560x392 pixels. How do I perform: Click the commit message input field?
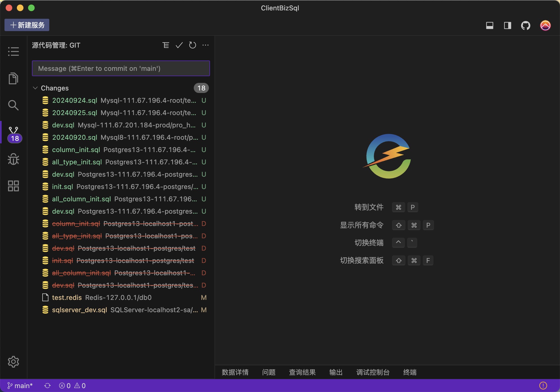121,68
